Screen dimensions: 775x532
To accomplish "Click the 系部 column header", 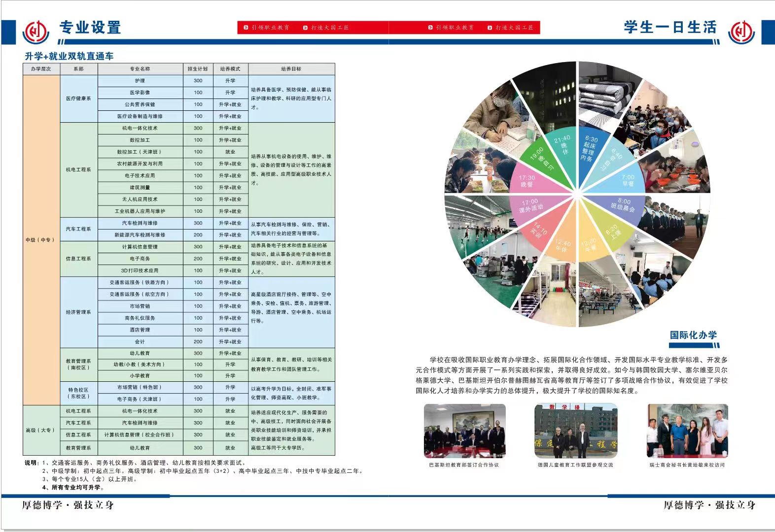I will [x=78, y=69].
